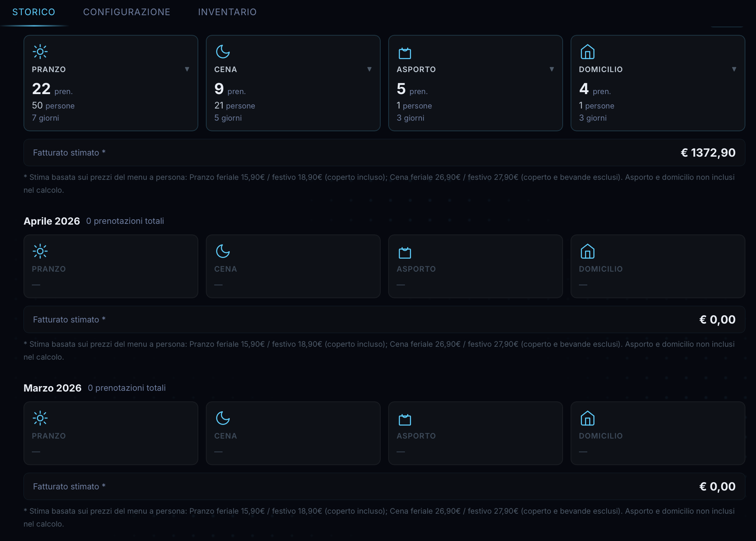Click the Marzo 2026 month heading
Viewport: 756px width, 541px height.
point(53,388)
